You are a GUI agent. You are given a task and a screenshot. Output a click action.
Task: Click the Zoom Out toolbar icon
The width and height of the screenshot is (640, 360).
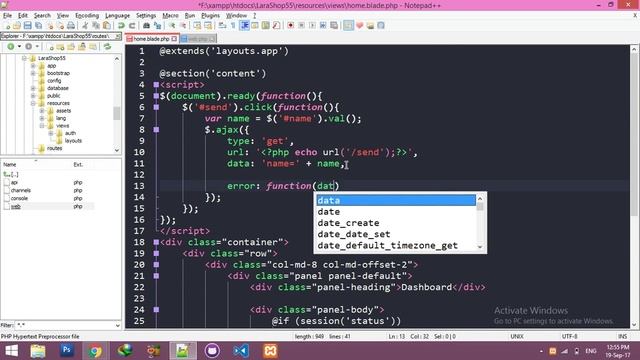183,26
